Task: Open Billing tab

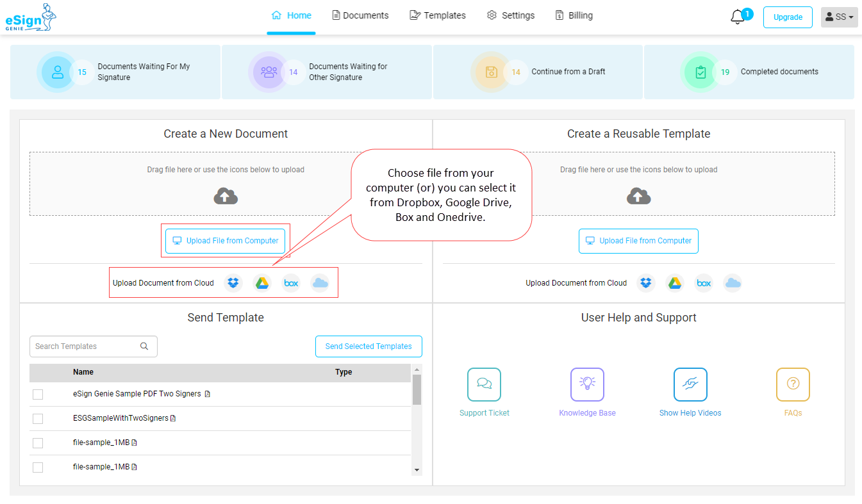Action: pos(574,15)
